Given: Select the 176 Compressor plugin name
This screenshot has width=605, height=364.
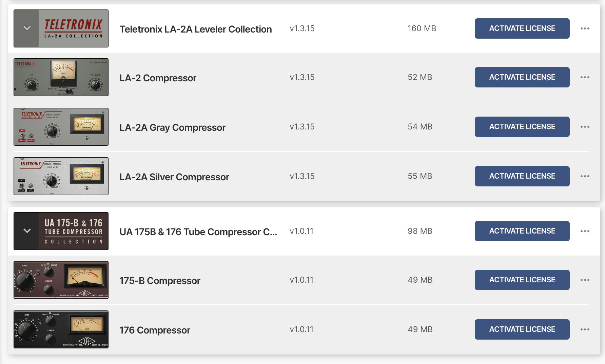Looking at the screenshot, I should point(155,330).
